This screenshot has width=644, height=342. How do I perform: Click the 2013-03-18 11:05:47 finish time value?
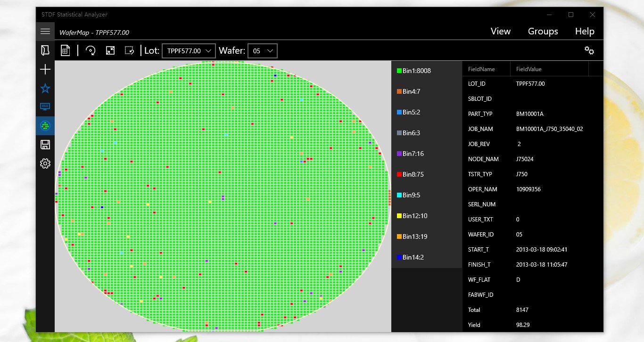tap(542, 265)
